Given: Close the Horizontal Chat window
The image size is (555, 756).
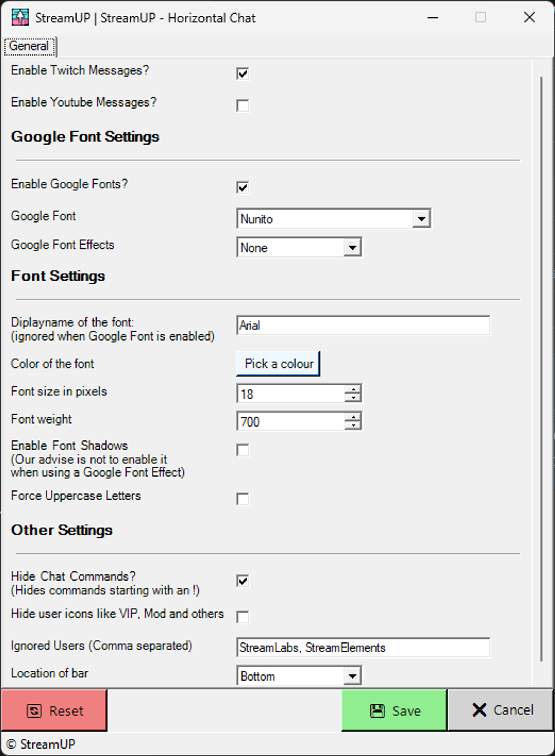Looking at the screenshot, I should coord(529,17).
